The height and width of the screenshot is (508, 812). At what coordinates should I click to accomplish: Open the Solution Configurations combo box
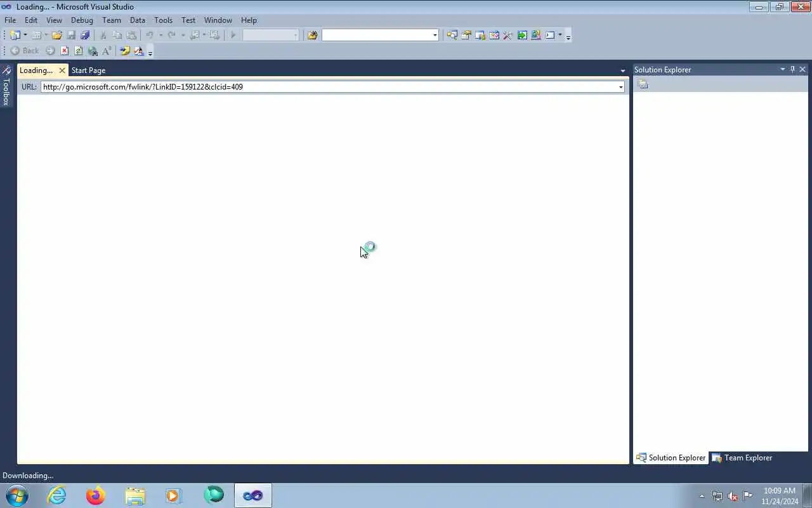tap(271, 36)
